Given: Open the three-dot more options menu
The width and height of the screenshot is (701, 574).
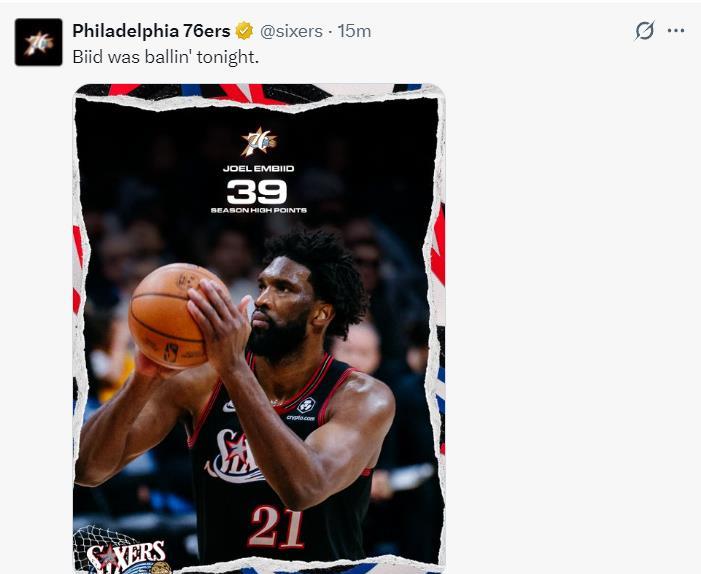Looking at the screenshot, I should click(x=676, y=31).
